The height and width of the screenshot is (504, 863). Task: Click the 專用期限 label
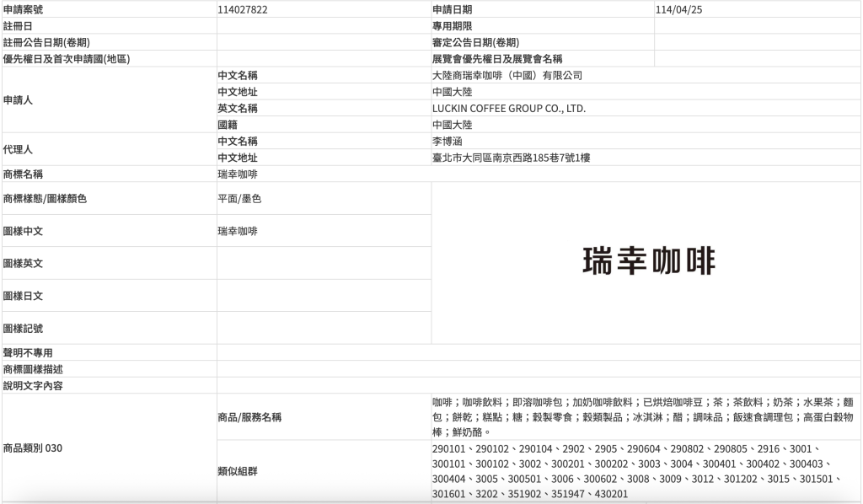click(453, 26)
